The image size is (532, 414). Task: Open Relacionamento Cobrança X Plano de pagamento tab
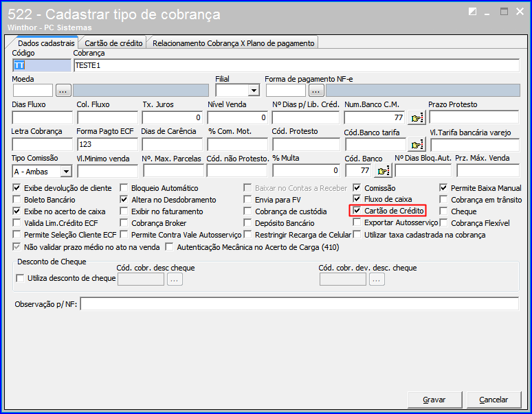coord(233,43)
